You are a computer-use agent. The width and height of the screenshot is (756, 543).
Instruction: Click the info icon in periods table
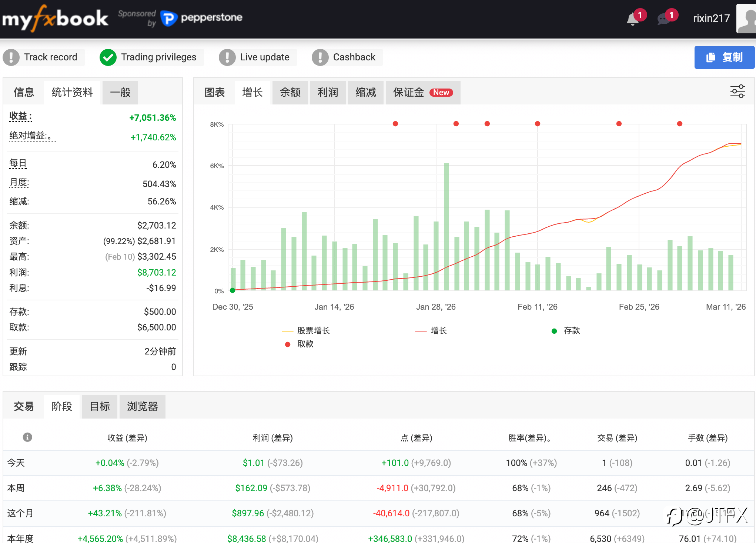pyautogui.click(x=27, y=437)
